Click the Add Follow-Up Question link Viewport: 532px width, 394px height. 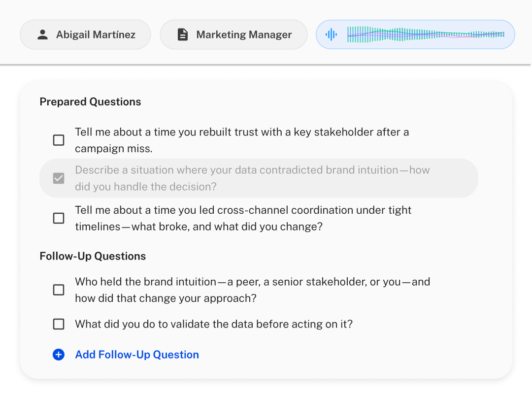pyautogui.click(x=137, y=355)
